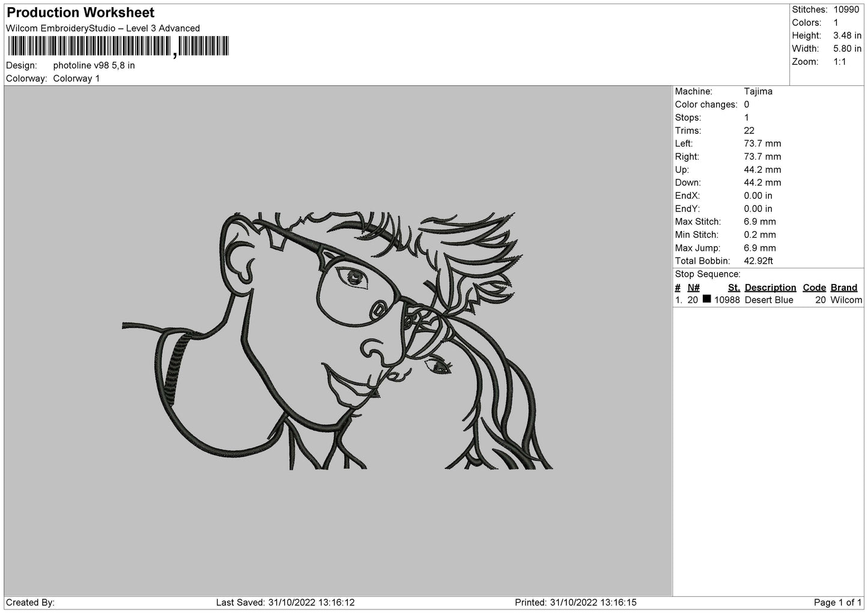
Task: Click the Page 1 of 1 indicator
Action: click(x=838, y=602)
